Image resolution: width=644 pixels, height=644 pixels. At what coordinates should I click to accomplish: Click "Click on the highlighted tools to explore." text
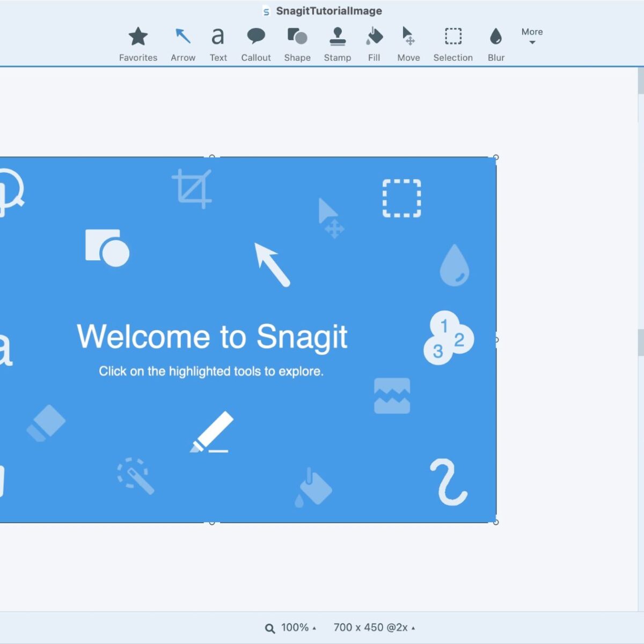211,371
